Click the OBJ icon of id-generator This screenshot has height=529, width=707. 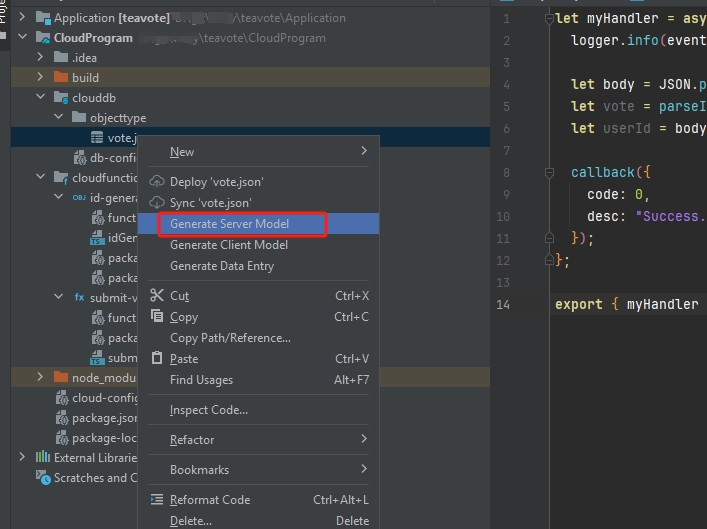(x=79, y=198)
